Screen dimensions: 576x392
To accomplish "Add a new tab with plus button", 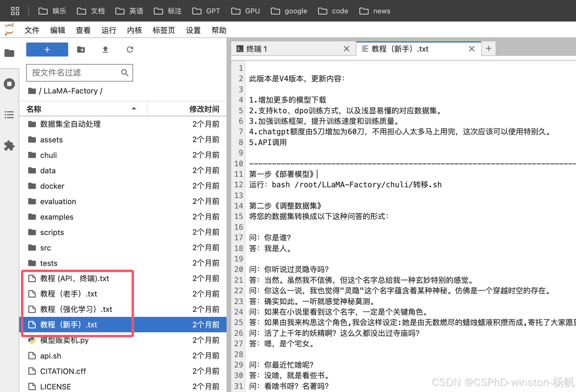I will click(x=489, y=49).
